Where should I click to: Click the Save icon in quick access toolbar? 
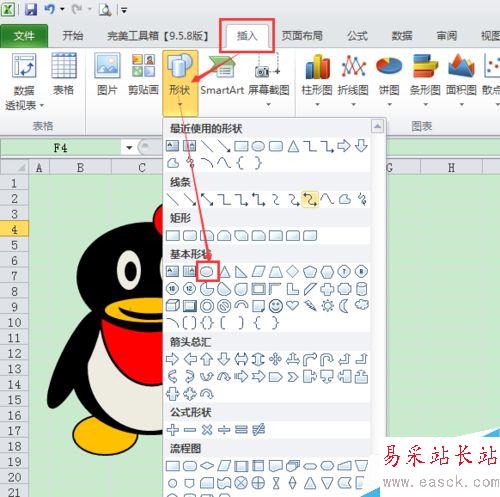(x=31, y=9)
